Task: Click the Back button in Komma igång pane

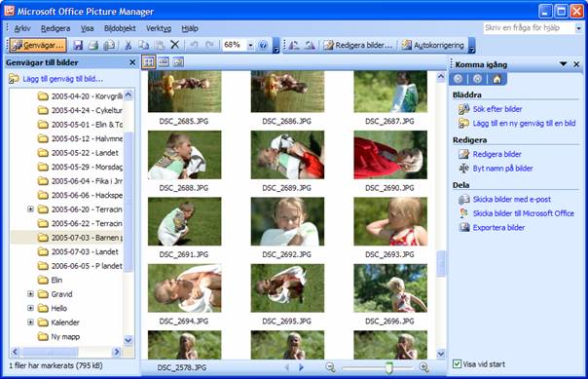Action: point(458,79)
